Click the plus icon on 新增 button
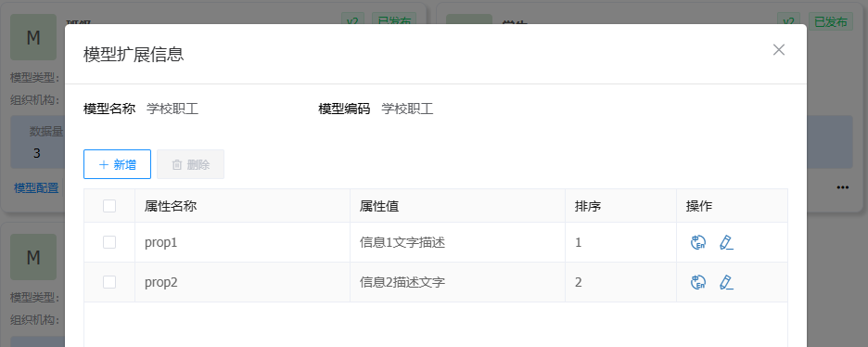The height and width of the screenshot is (347, 868). (103, 164)
